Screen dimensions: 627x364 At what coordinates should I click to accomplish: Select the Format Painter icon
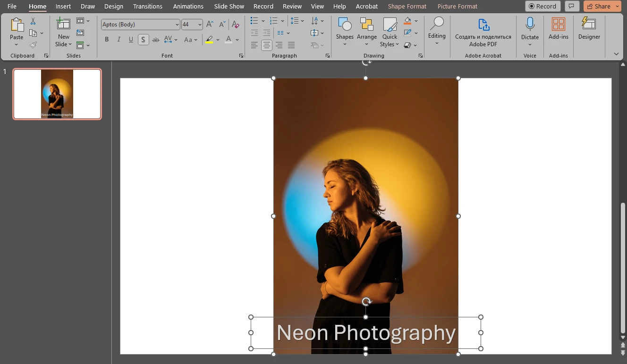[33, 45]
